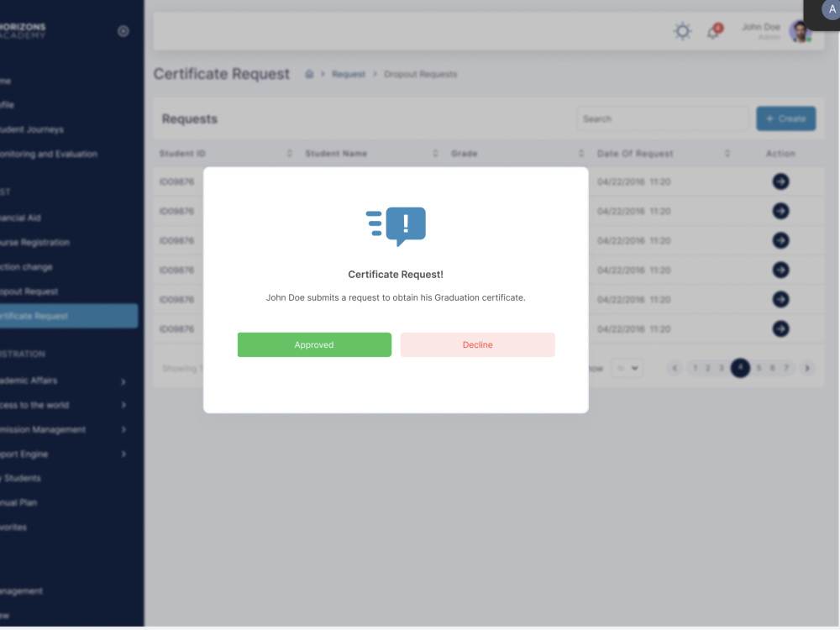Click the modal exclamation message icon
This screenshot has height=630, width=840.
click(x=396, y=226)
